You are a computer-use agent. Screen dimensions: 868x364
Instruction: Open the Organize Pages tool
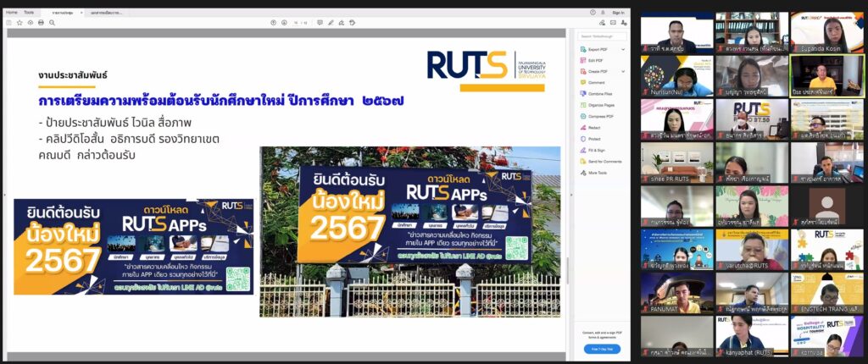pyautogui.click(x=597, y=105)
